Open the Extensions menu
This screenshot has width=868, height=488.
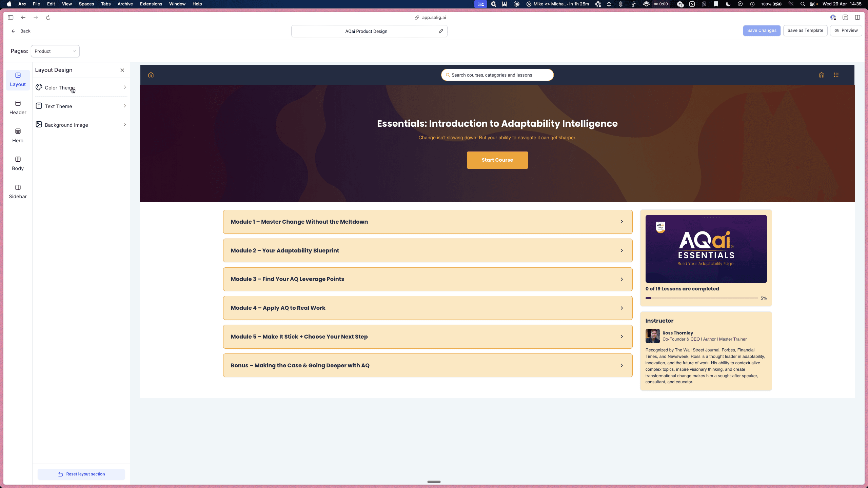151,4
